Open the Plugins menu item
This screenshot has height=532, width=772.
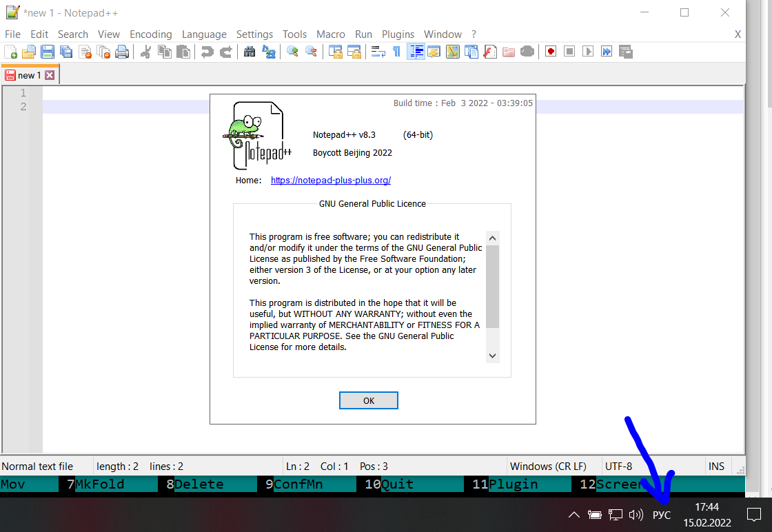click(x=398, y=34)
